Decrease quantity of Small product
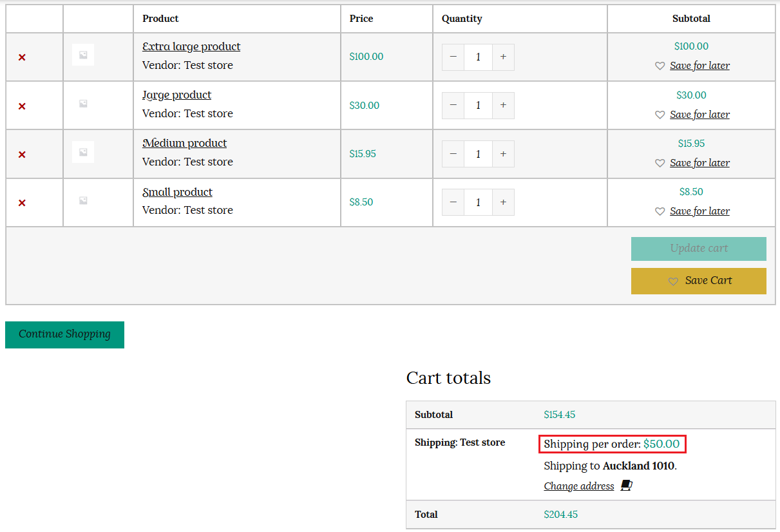Viewport: 780px width, 532px height. [453, 202]
